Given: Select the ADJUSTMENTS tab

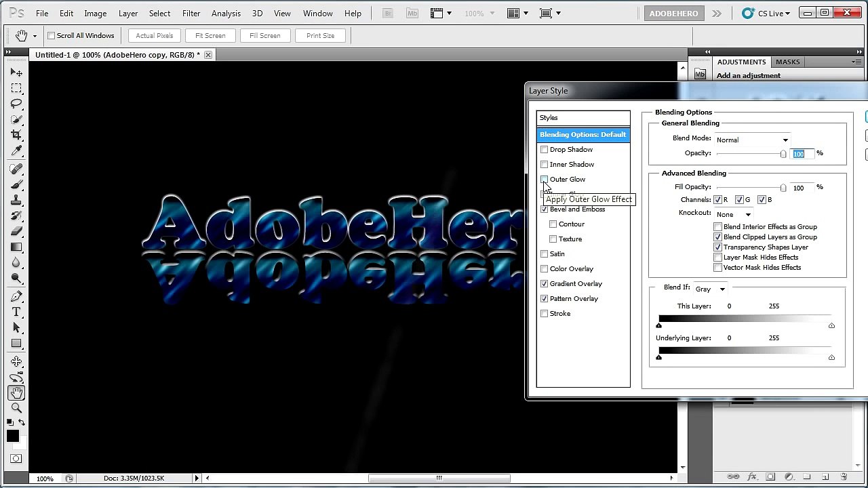Looking at the screenshot, I should coord(742,62).
